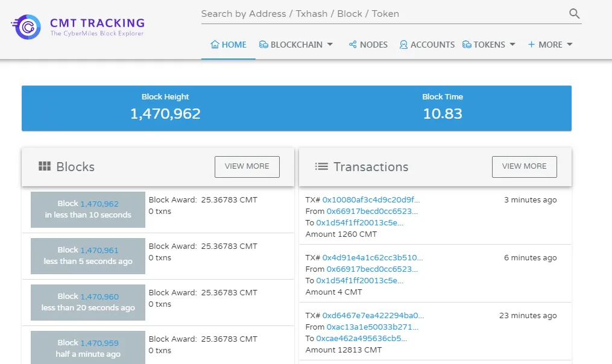Go to the Nodes menu item
The width and height of the screenshot is (612, 364).
pyautogui.click(x=368, y=45)
